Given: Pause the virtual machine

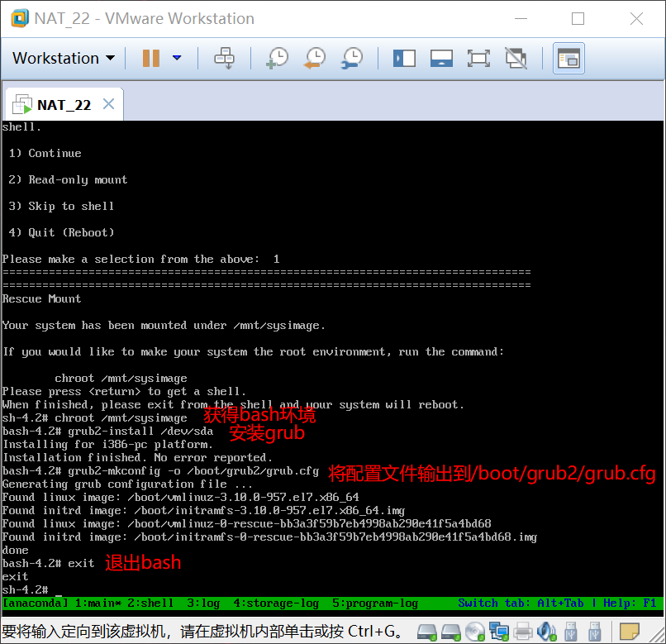Looking at the screenshot, I should (x=150, y=58).
